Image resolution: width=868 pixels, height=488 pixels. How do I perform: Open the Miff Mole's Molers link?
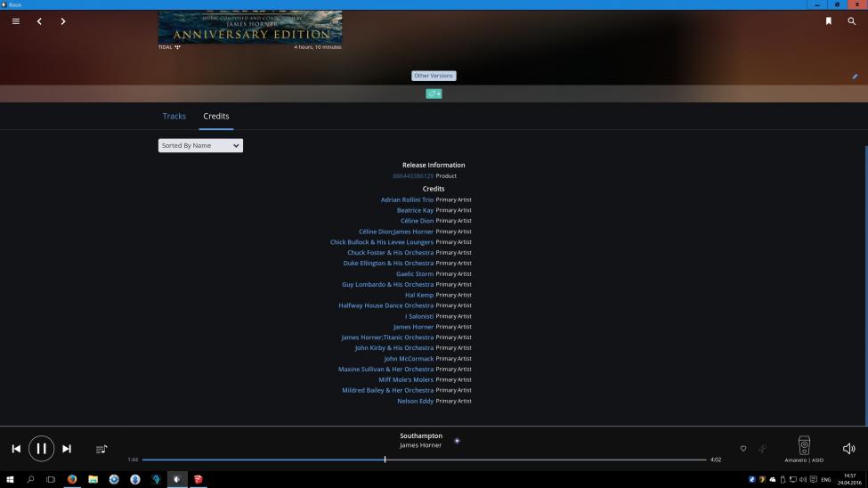coord(406,380)
